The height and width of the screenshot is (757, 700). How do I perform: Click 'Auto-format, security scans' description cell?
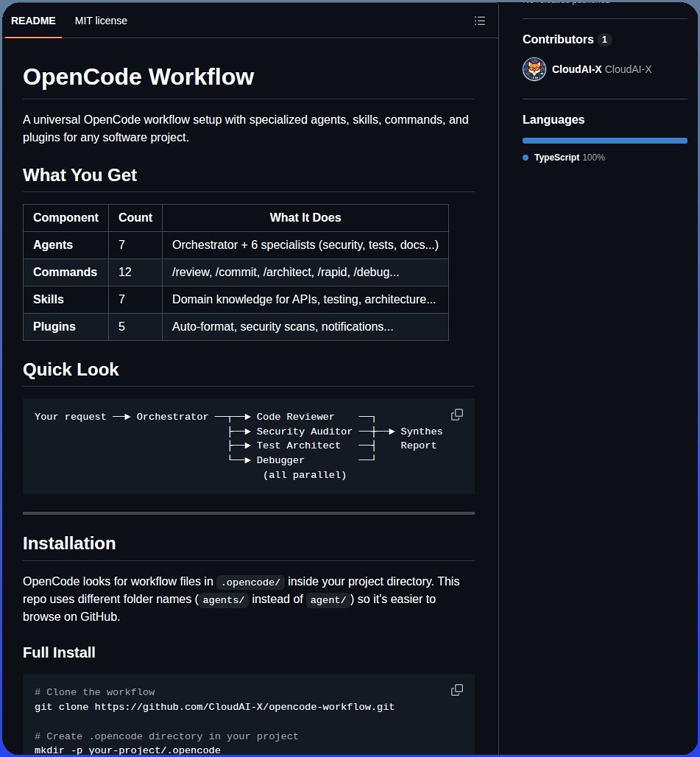tap(305, 327)
